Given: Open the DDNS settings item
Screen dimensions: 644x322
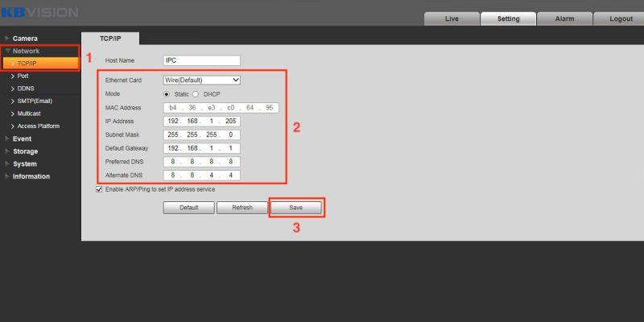Looking at the screenshot, I should click(26, 89).
